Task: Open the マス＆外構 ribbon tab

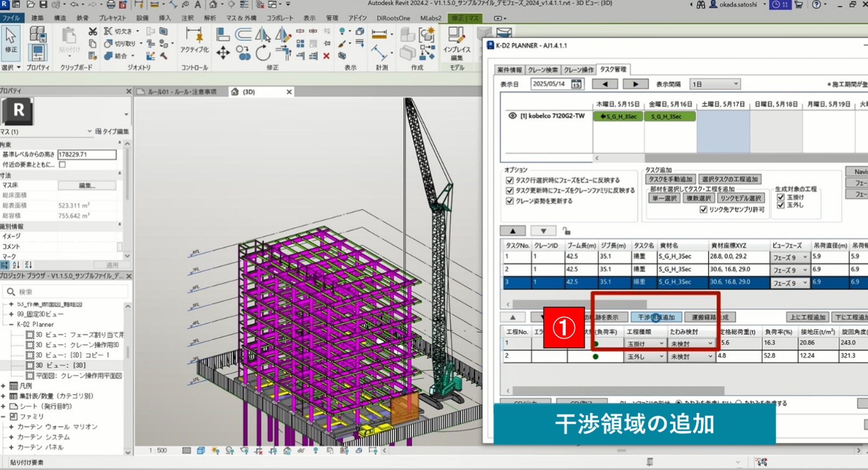Action: tap(241, 18)
